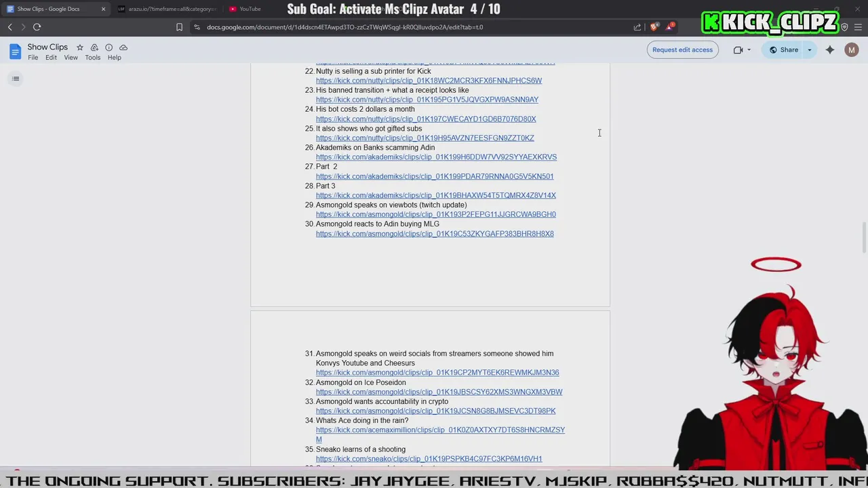Open the video call camera icon
The height and width of the screenshot is (488, 868).
tap(738, 49)
